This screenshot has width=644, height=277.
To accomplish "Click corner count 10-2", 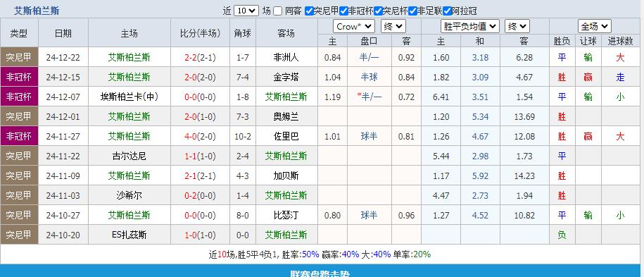I will (242, 136).
